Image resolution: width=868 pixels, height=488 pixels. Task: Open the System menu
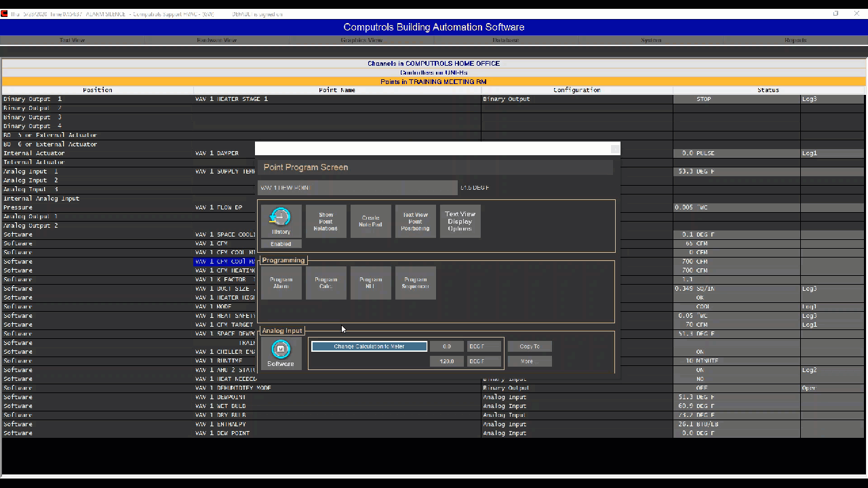click(x=651, y=40)
